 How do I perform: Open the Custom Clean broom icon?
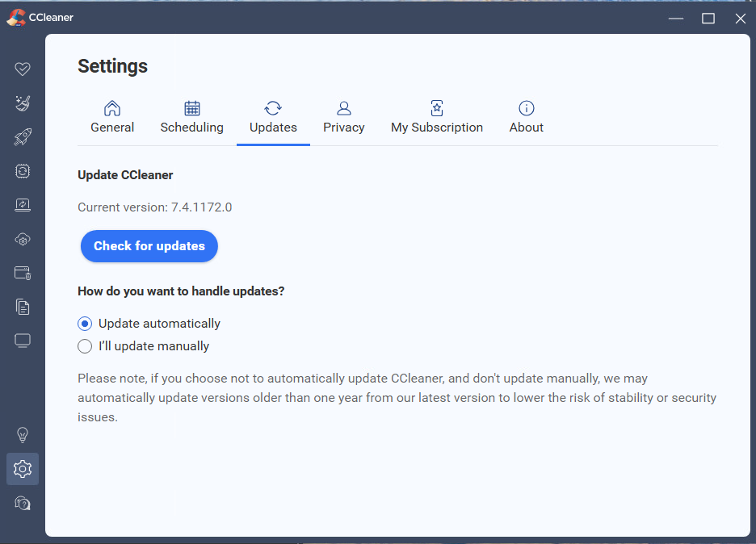[x=23, y=103]
